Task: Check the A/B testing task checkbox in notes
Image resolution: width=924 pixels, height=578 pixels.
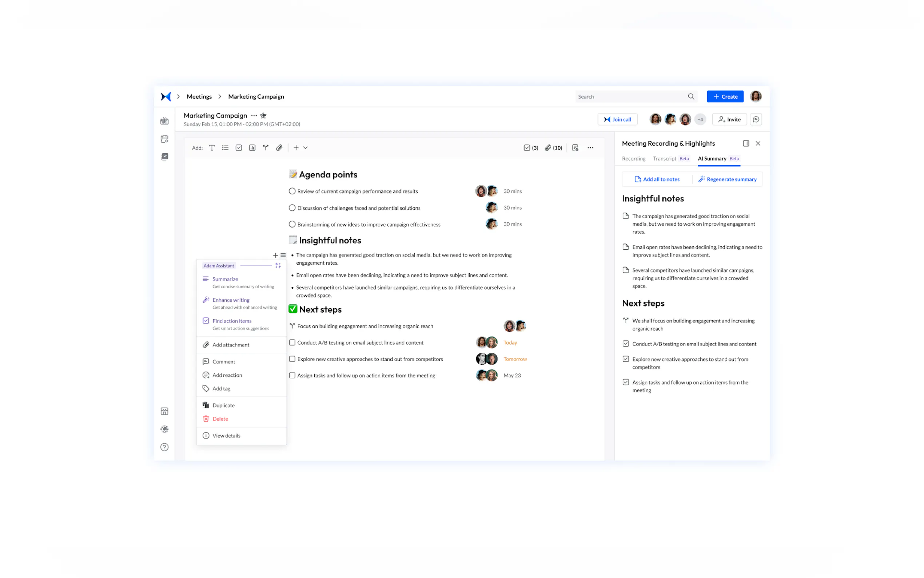Action: (292, 343)
